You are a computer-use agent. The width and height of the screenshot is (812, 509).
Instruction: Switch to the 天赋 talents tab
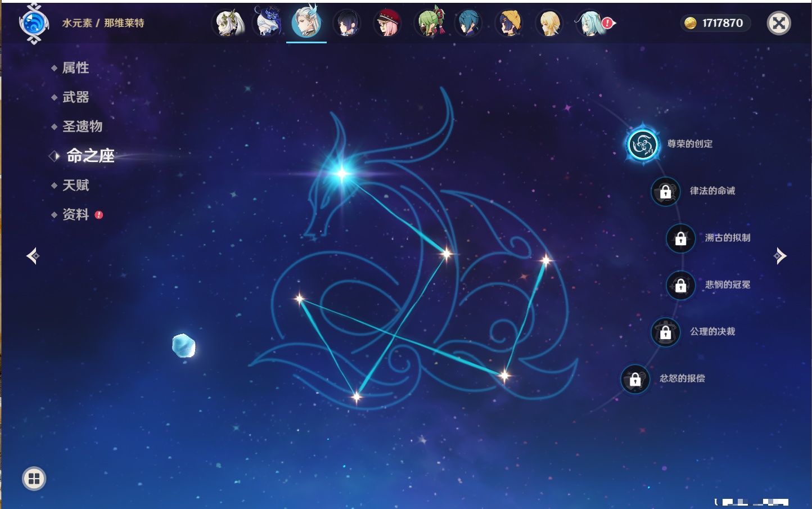(75, 186)
